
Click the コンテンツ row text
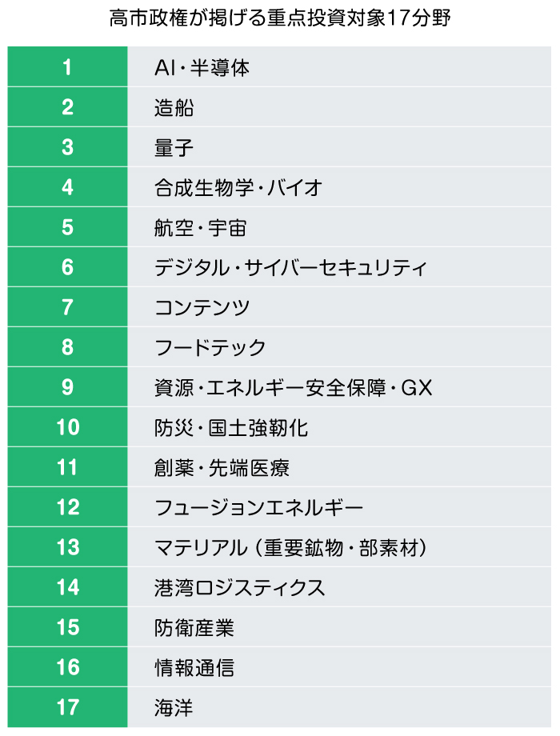coord(202,308)
